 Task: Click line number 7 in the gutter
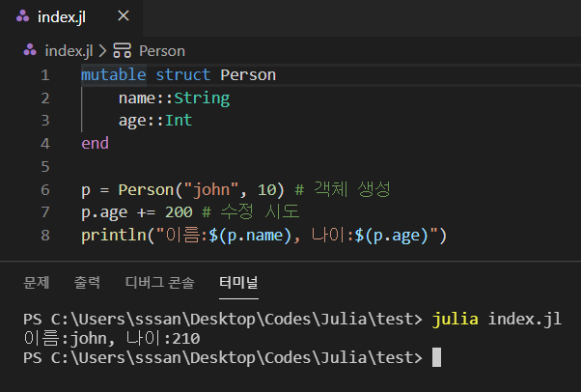(x=45, y=211)
